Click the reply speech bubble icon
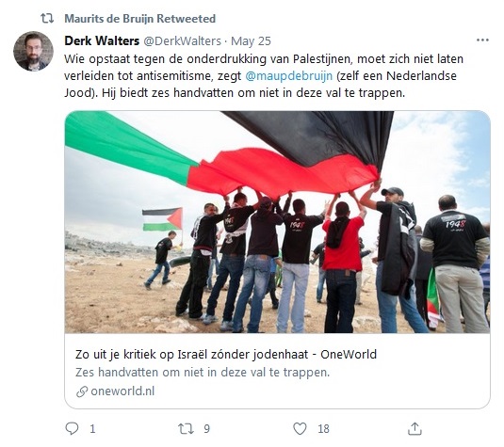 coord(72,428)
